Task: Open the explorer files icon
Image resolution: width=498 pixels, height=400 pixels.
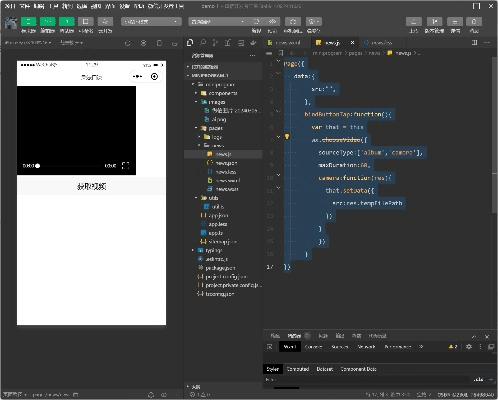Action: pyautogui.click(x=190, y=43)
